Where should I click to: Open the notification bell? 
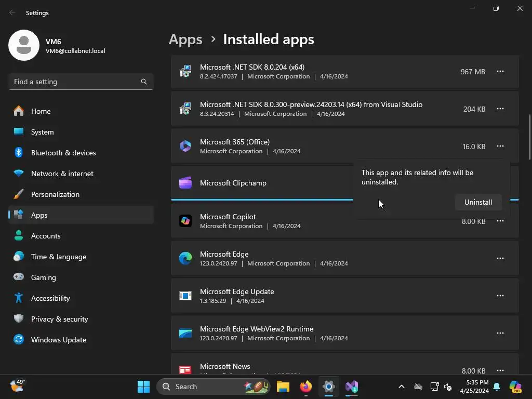(x=497, y=387)
